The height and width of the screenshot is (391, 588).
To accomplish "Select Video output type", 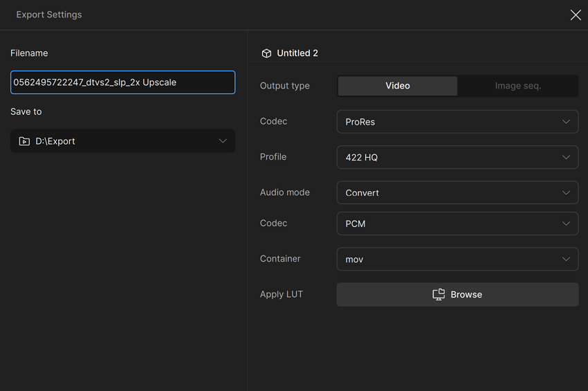I will click(398, 86).
